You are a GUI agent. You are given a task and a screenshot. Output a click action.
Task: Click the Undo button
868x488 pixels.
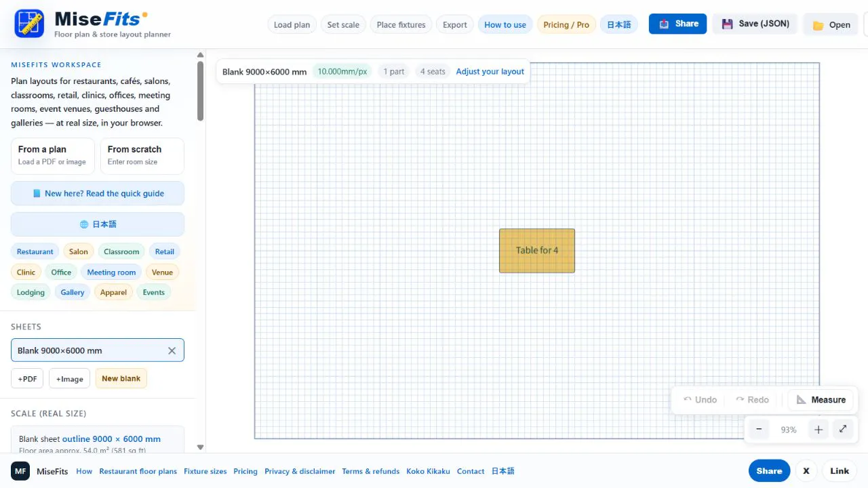coord(700,400)
